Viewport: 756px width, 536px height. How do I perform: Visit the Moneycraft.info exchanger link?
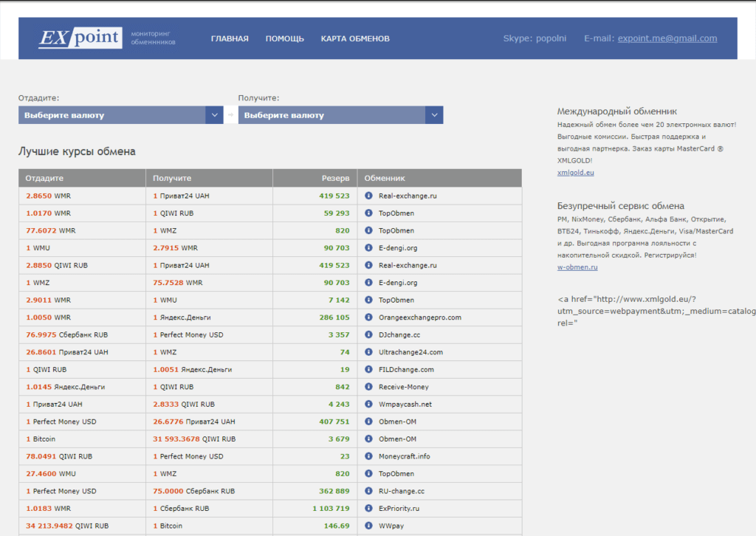click(404, 456)
